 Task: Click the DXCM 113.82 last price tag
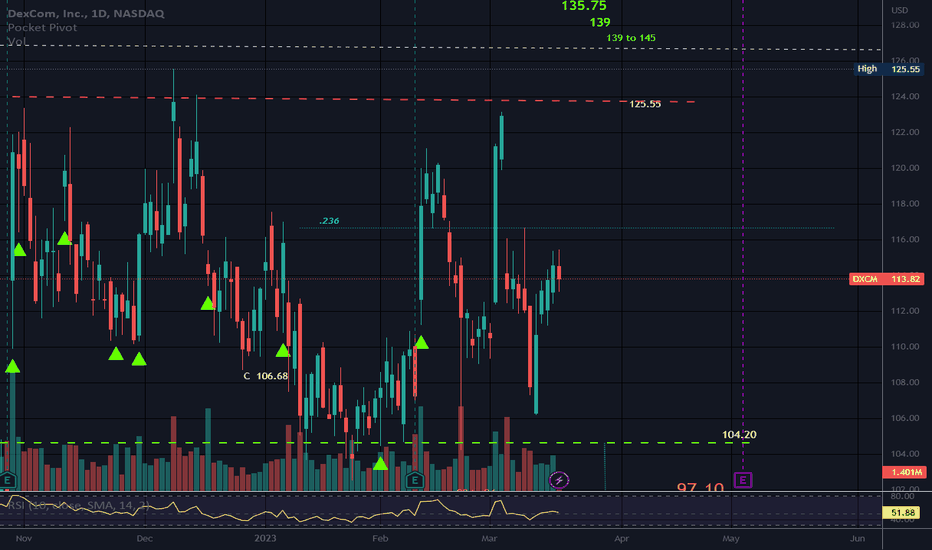(x=886, y=279)
